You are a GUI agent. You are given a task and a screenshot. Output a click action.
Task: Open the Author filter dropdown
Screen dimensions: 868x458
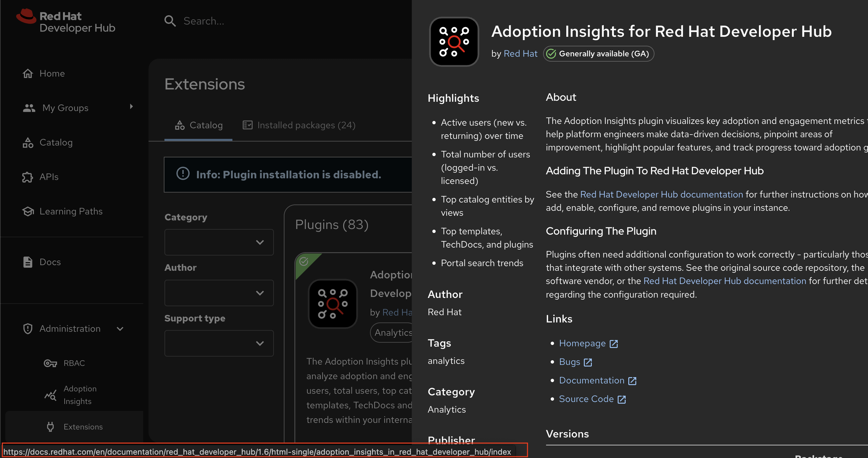pyautogui.click(x=219, y=293)
